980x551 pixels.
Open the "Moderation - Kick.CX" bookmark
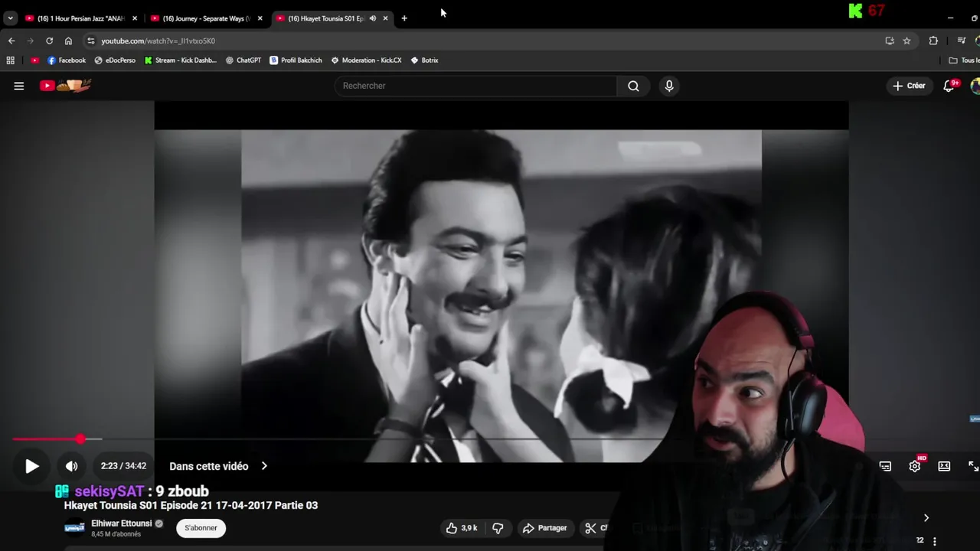click(x=366, y=60)
